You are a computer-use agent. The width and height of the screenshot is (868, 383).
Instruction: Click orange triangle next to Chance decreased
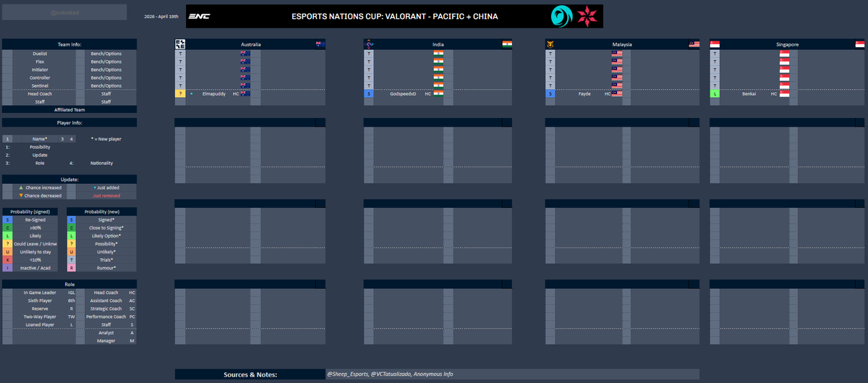click(21, 195)
